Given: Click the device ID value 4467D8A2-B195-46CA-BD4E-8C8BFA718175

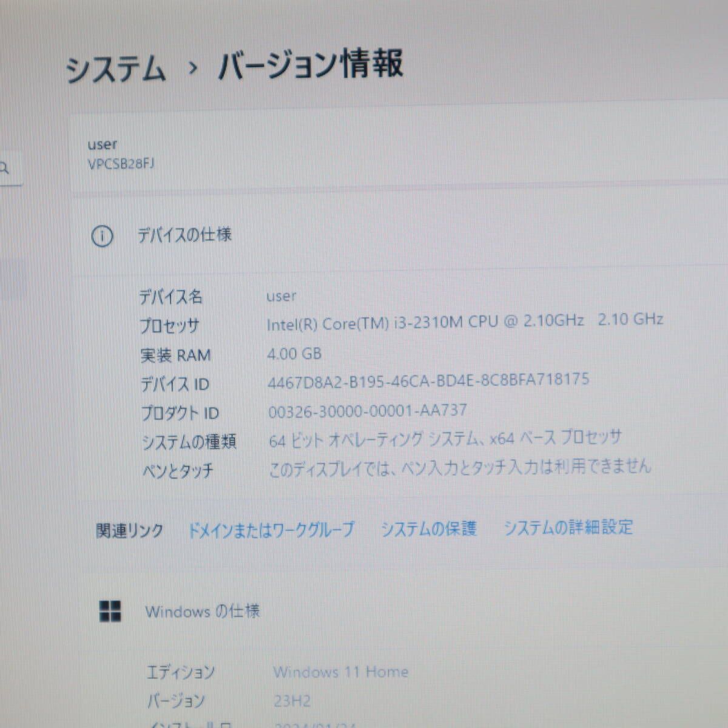Looking at the screenshot, I should (x=428, y=381).
